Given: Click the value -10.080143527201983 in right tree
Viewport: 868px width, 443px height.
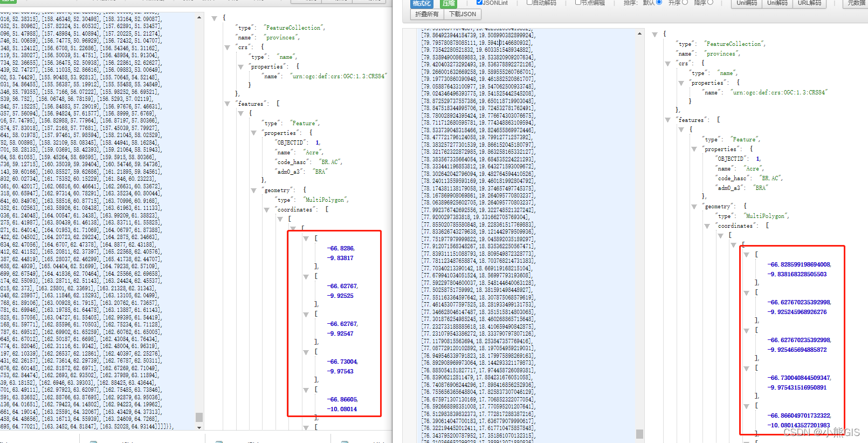Looking at the screenshot, I should click(798, 425).
